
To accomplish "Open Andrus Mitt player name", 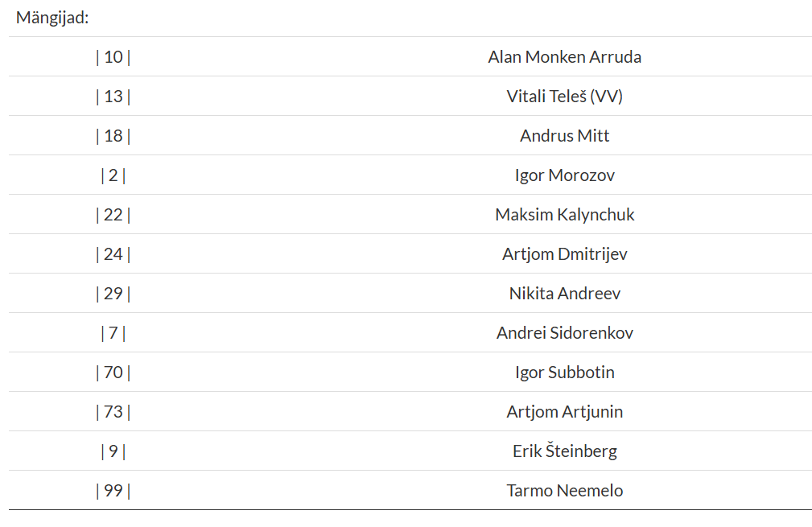I will (564, 136).
